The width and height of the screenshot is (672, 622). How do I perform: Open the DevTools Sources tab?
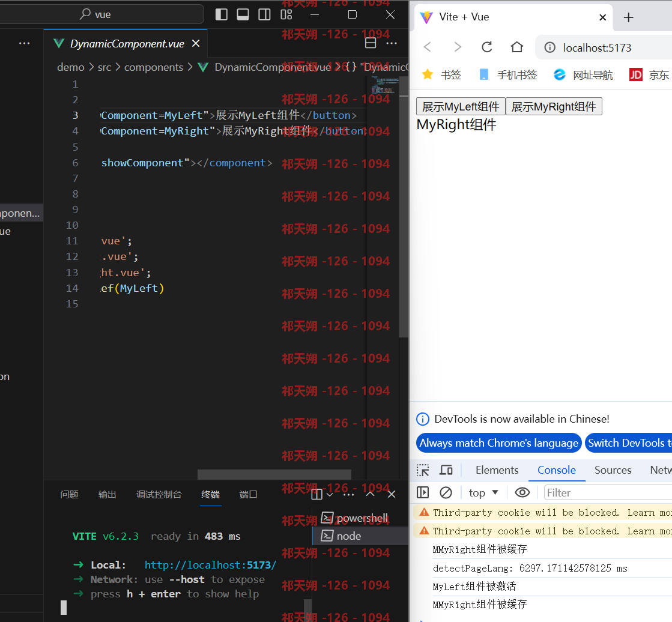coord(613,470)
